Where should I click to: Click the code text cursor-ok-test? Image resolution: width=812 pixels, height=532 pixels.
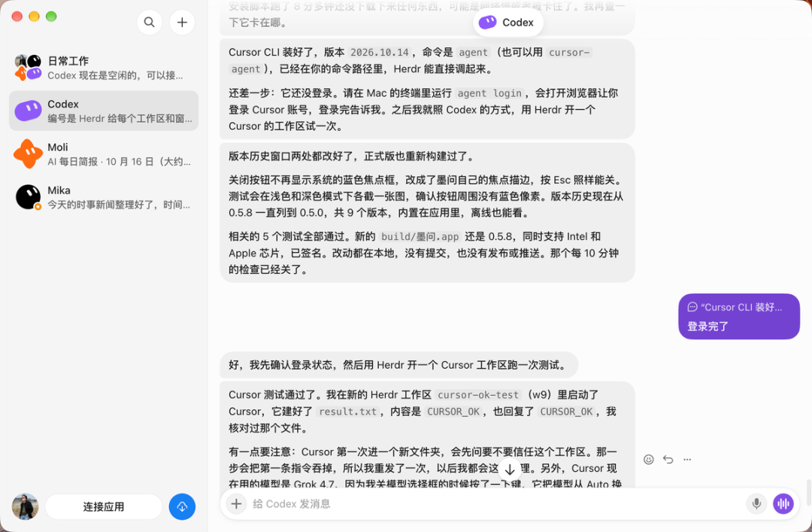pyautogui.click(x=478, y=395)
